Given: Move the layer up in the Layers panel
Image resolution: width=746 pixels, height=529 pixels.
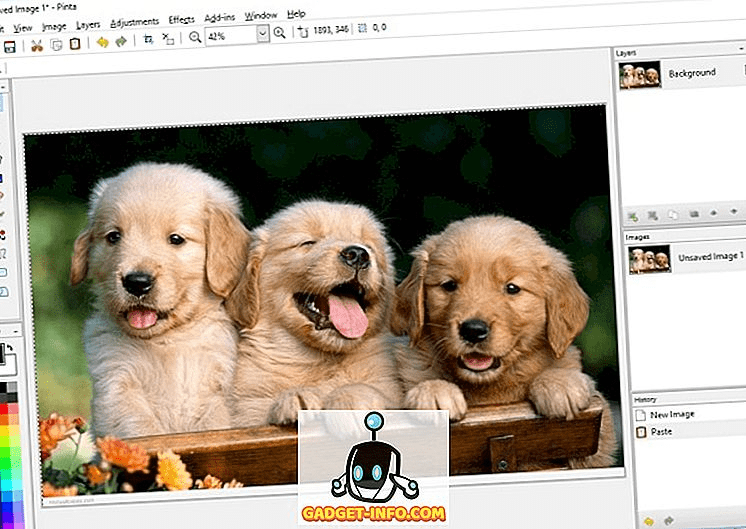Looking at the screenshot, I should click(713, 213).
